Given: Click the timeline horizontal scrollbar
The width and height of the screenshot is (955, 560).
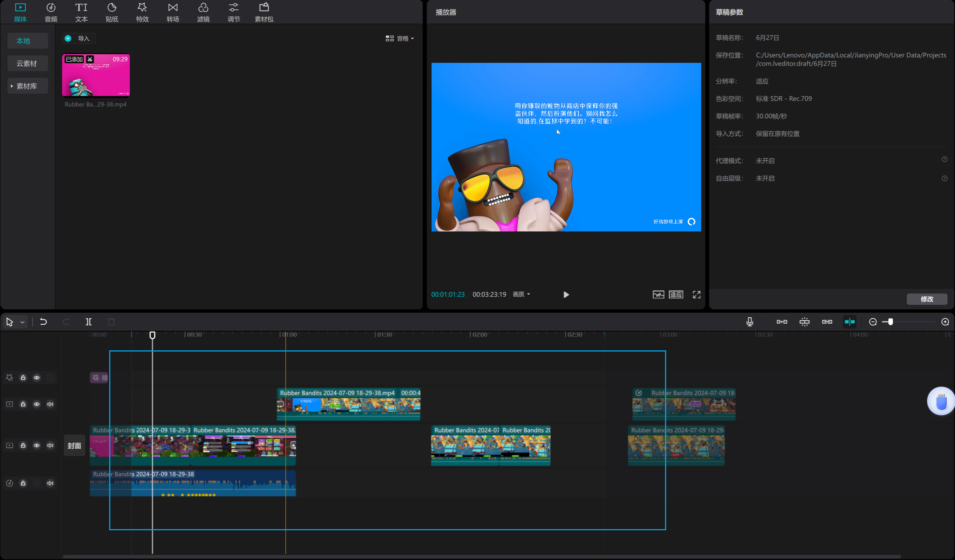Looking at the screenshot, I should coord(481,557).
